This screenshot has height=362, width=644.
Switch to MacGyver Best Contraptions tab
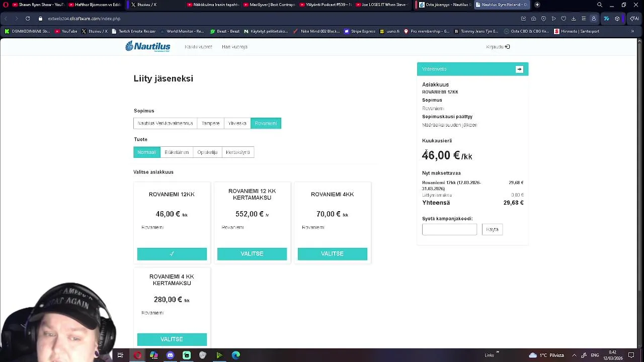point(269,5)
